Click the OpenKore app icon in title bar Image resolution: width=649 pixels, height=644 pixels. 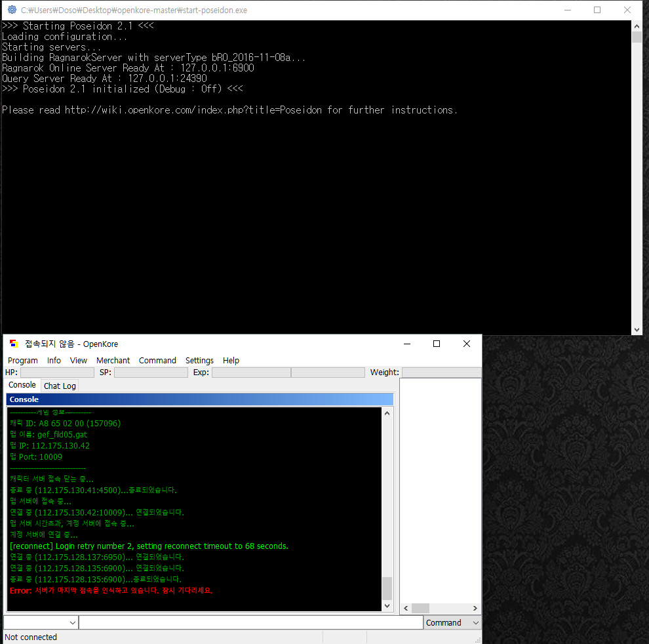(x=14, y=344)
